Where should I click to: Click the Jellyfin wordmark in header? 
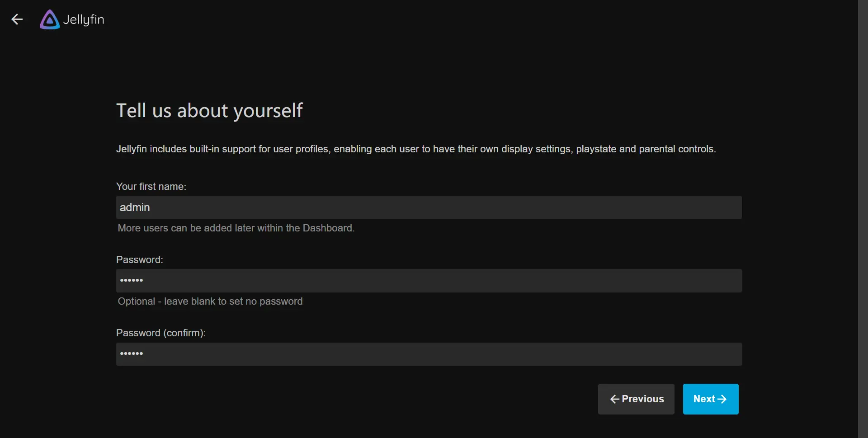[x=84, y=20]
